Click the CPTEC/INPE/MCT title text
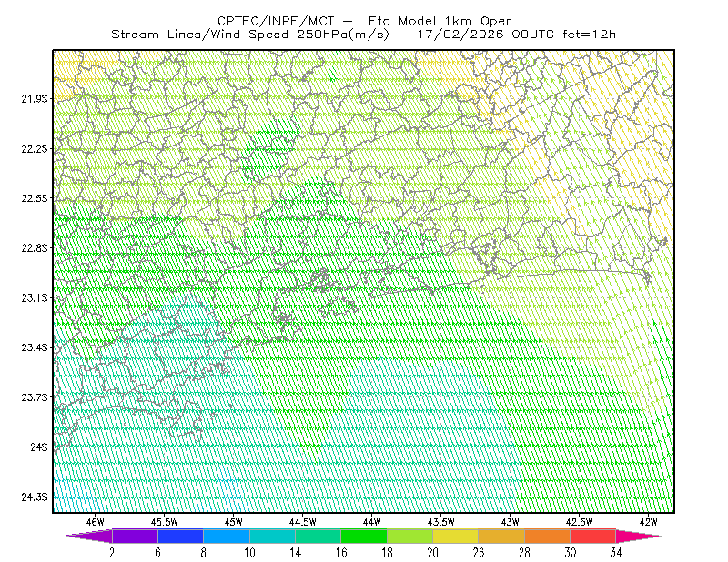The width and height of the screenshot is (728, 562). click(x=276, y=21)
